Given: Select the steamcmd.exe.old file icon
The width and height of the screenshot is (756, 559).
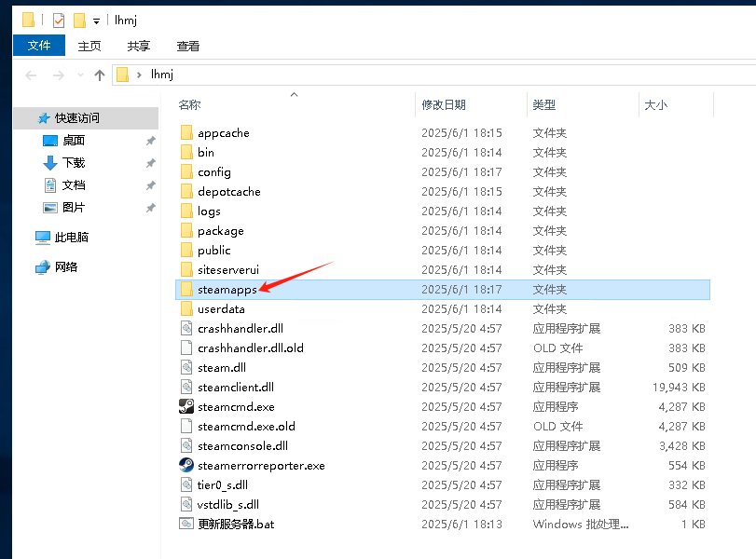Looking at the screenshot, I should tap(186, 426).
